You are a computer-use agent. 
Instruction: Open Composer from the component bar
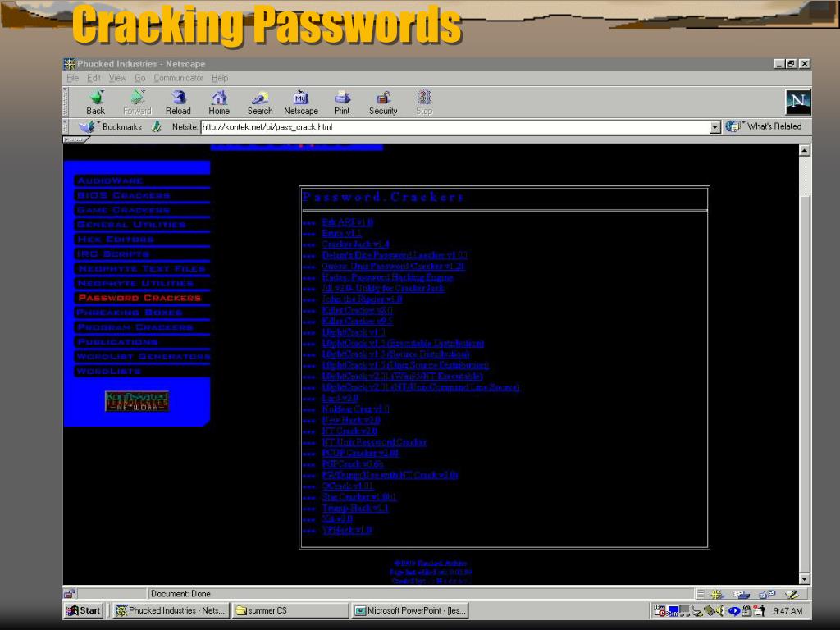click(792, 594)
